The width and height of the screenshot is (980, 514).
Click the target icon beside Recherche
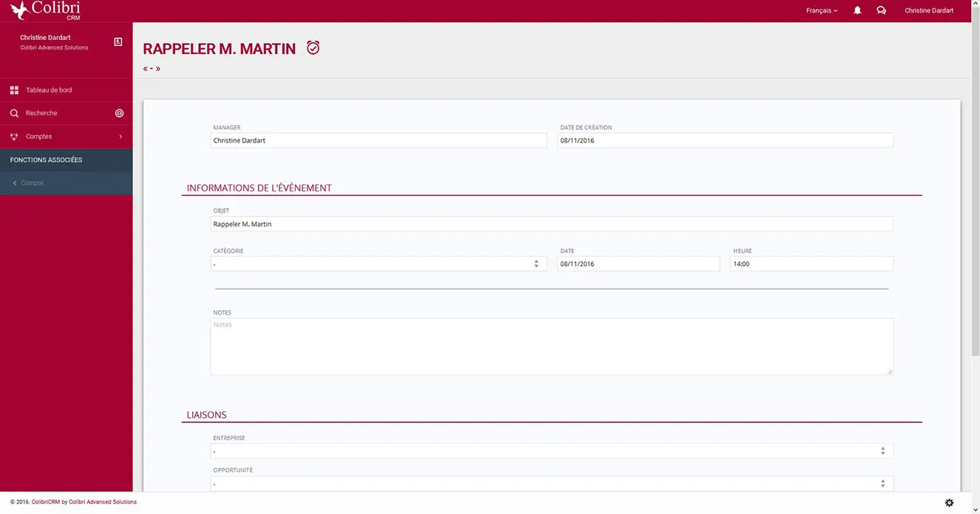click(x=119, y=113)
